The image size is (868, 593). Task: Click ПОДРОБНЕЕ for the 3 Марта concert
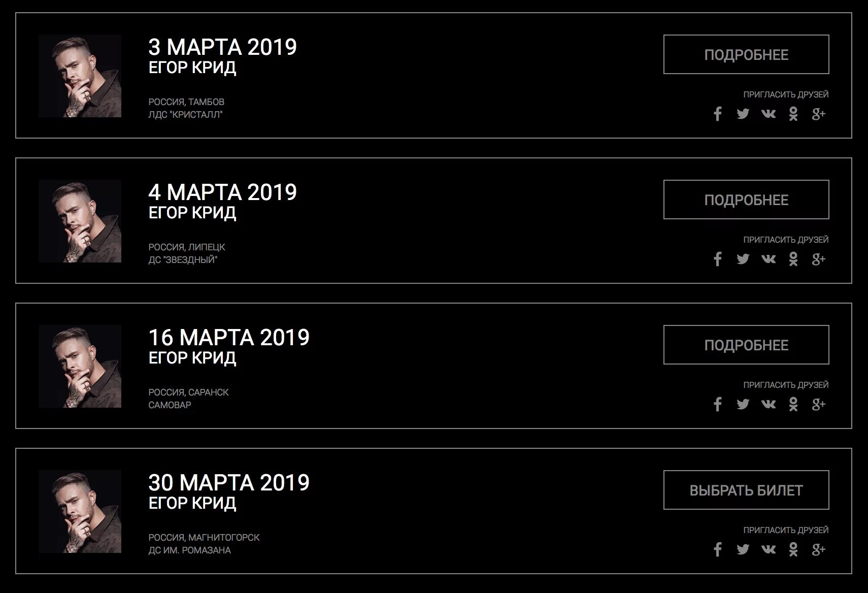click(x=746, y=54)
